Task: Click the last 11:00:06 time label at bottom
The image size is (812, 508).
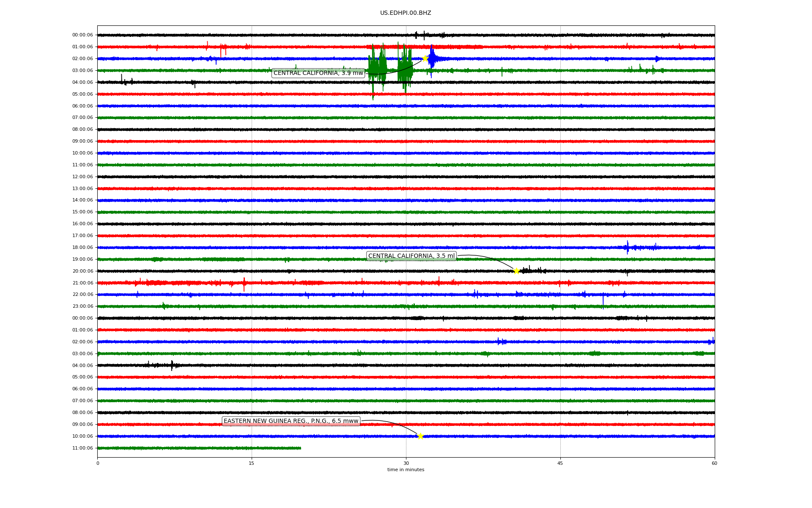Action: [x=82, y=448]
